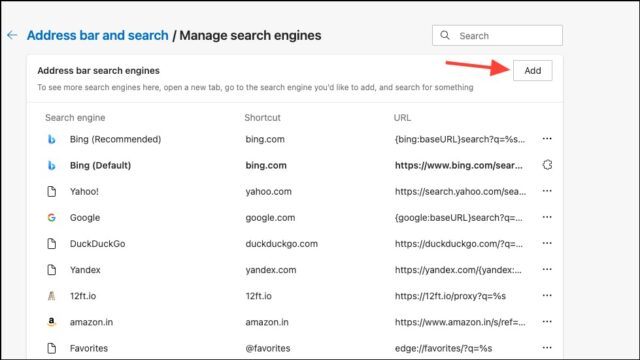Click the 'https://12ft.io/proxy?q=%s' URL

pos(450,296)
